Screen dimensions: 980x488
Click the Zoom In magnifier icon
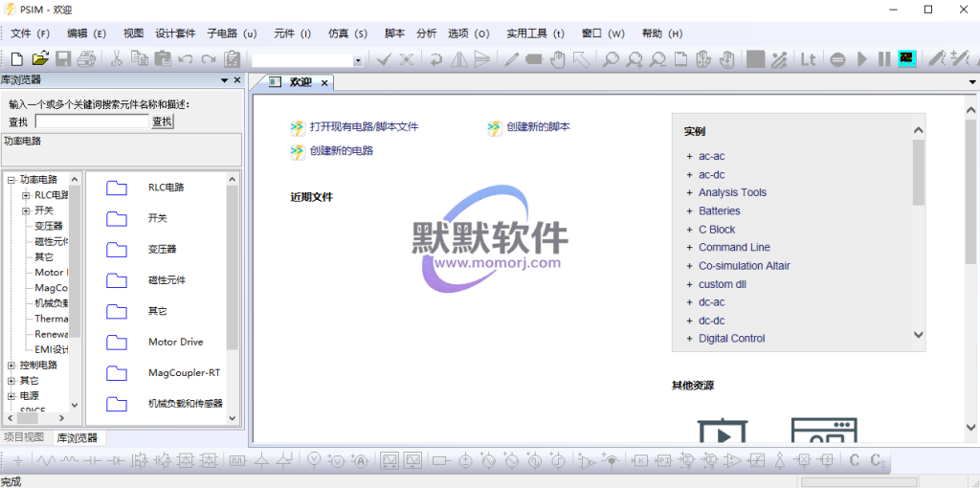pyautogui.click(x=635, y=59)
